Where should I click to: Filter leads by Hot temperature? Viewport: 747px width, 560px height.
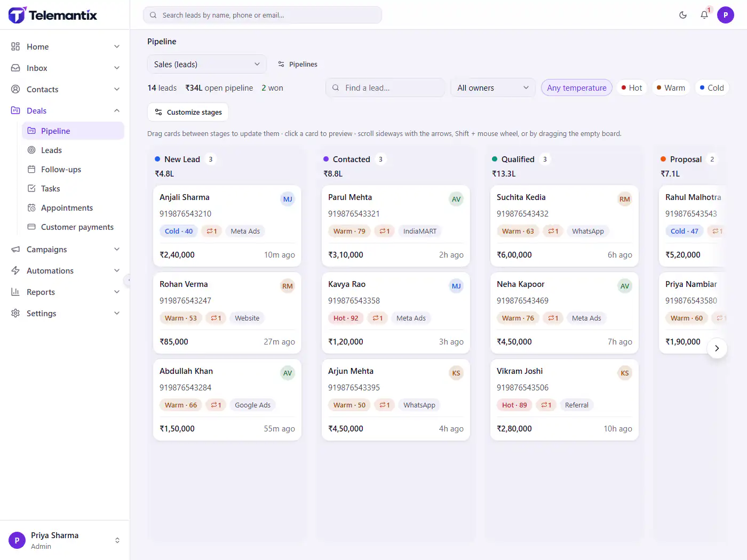click(632, 88)
